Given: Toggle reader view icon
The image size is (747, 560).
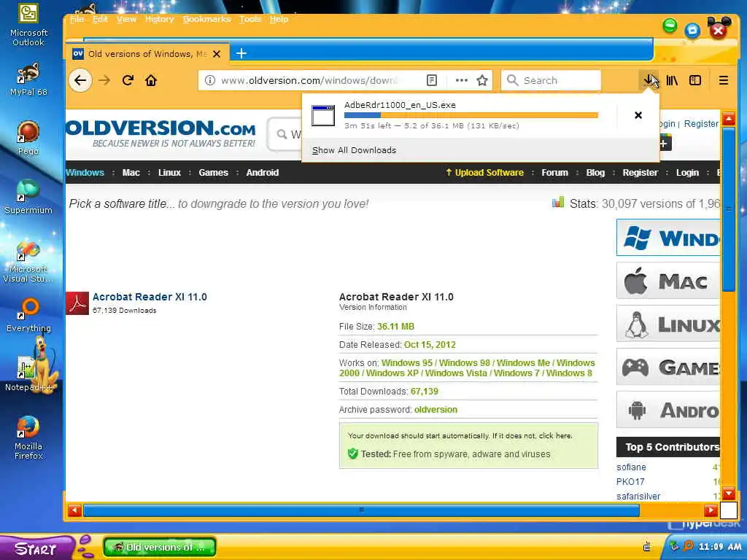Looking at the screenshot, I should 432,80.
